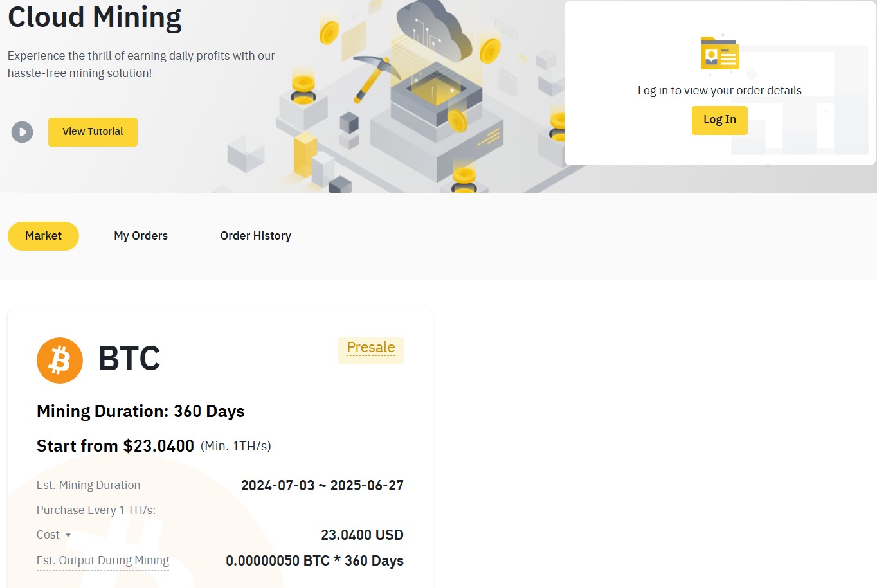Click the BTC card title
The width and height of the screenshot is (877, 588).
129,359
